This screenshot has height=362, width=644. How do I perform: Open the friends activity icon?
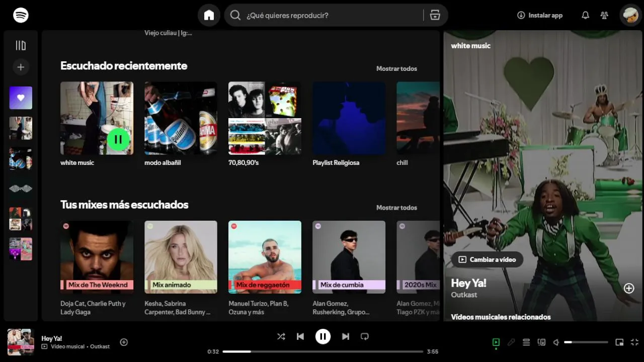(604, 15)
